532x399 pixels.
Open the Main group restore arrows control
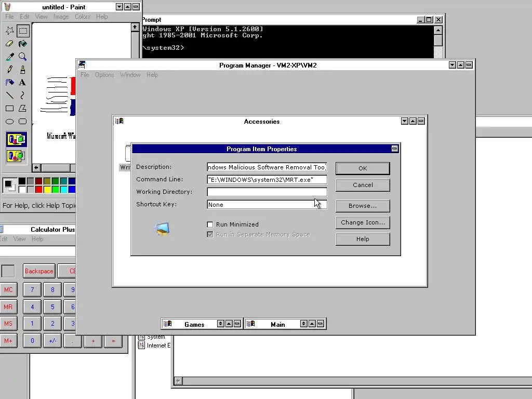click(303, 324)
